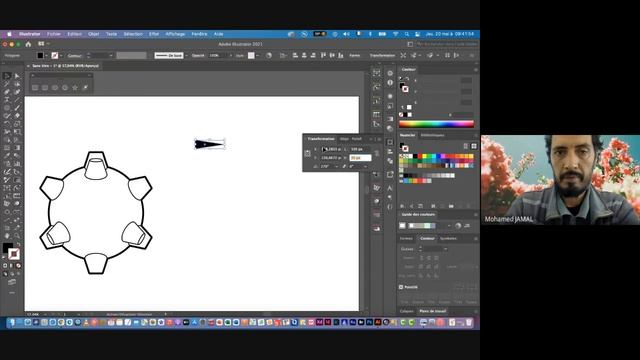
Task: Click the vertical align top icon in the control bar
Action: tap(323, 56)
